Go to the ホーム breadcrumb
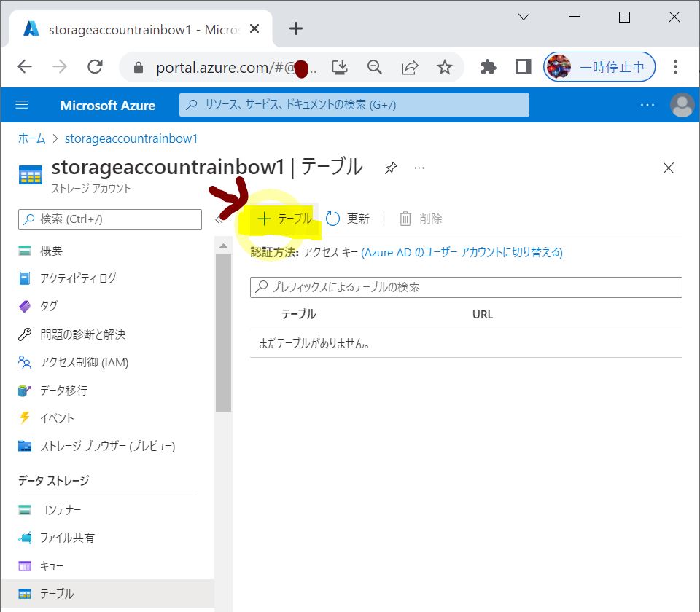The height and width of the screenshot is (612, 700). click(31, 138)
